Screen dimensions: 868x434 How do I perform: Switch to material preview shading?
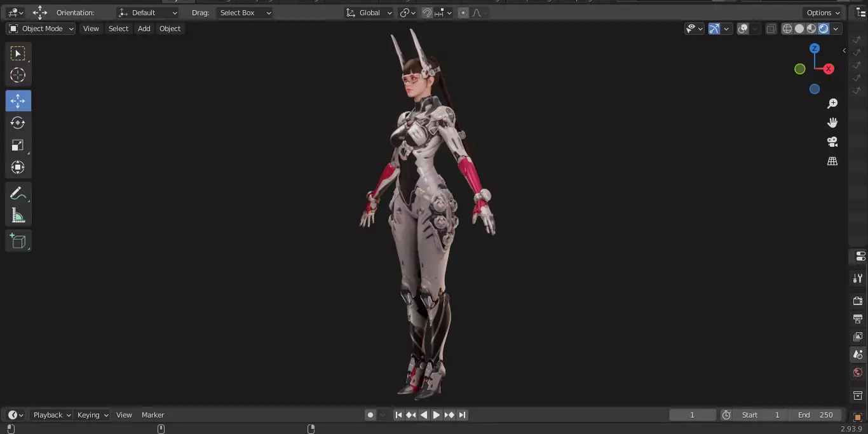(x=811, y=29)
